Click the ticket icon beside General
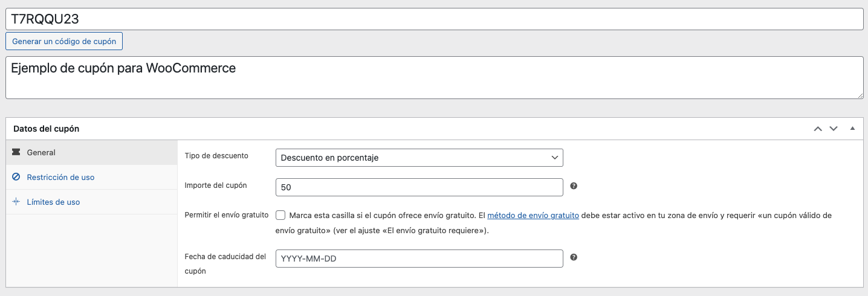This screenshot has width=868, height=296. tap(16, 153)
